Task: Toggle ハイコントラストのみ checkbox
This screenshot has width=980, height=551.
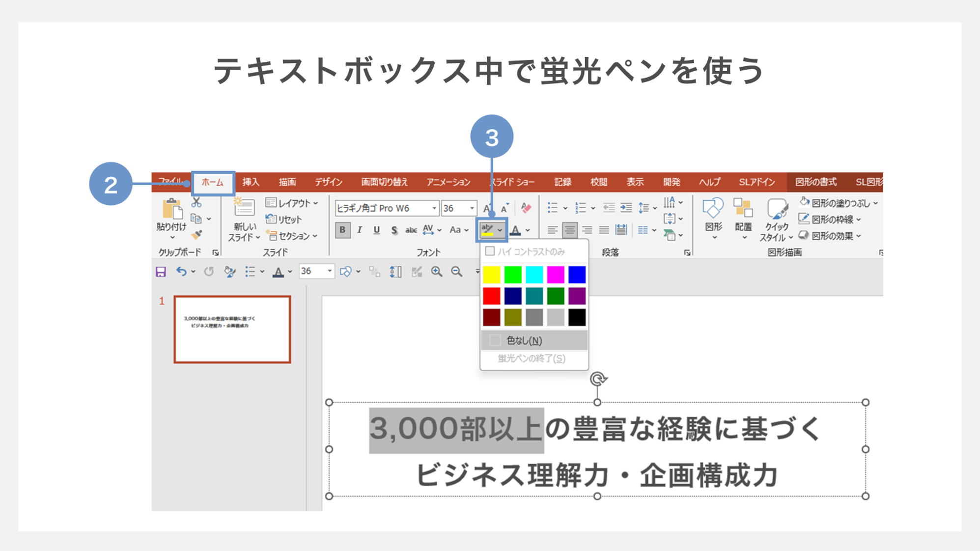Action: coord(489,251)
